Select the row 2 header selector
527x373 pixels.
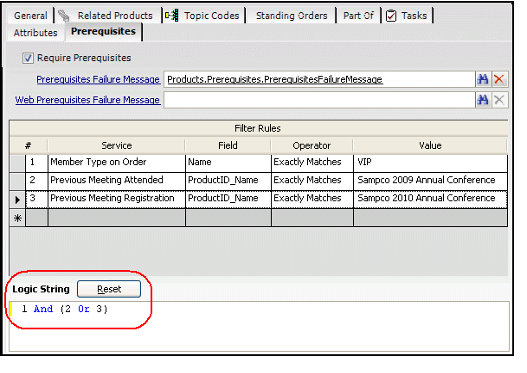click(17, 181)
